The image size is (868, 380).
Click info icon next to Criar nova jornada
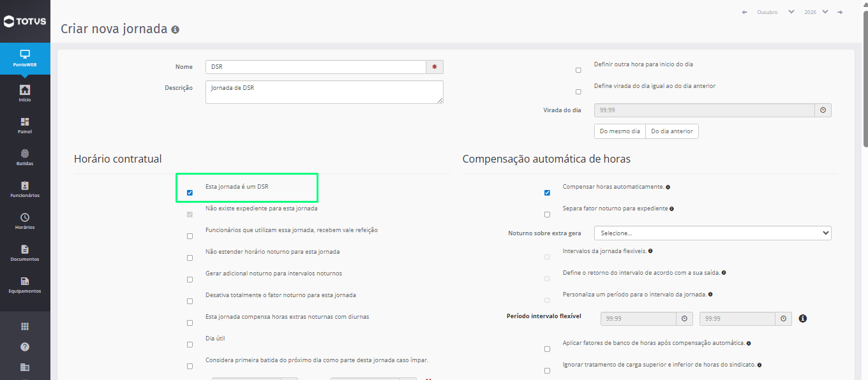(x=175, y=30)
